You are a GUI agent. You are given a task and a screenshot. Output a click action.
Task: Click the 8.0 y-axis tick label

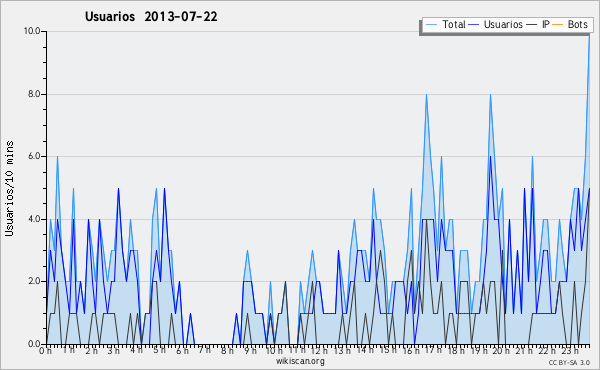[34, 94]
